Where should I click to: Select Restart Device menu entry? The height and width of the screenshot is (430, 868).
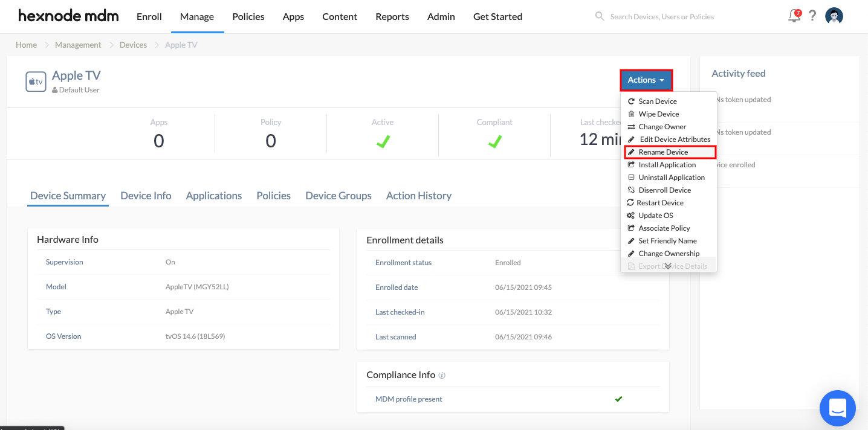[x=660, y=203]
